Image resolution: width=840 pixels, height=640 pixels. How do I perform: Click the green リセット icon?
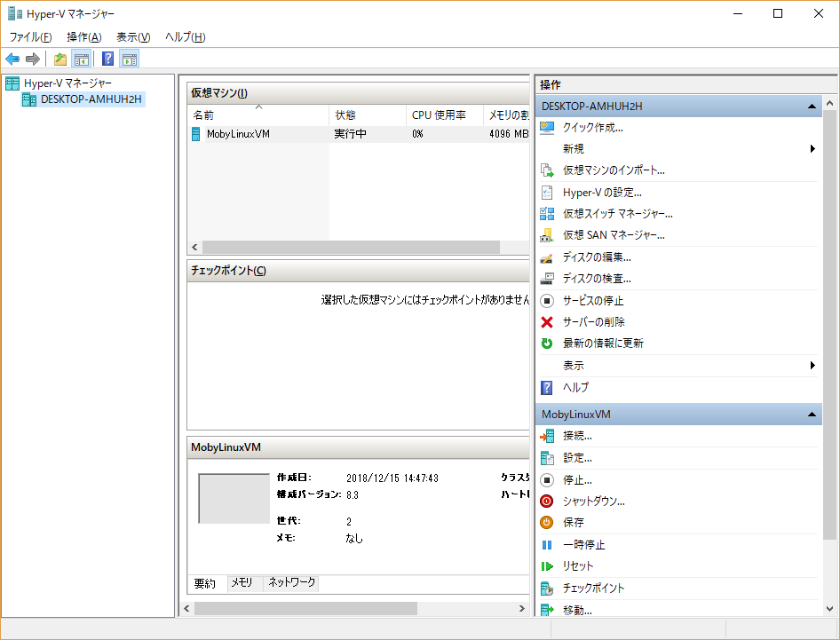click(546, 566)
